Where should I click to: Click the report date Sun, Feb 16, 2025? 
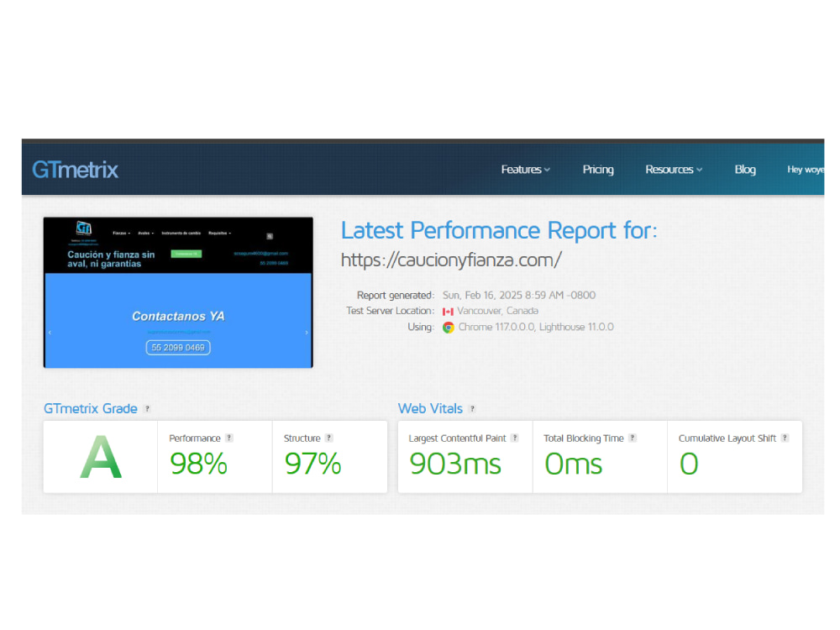coord(519,295)
